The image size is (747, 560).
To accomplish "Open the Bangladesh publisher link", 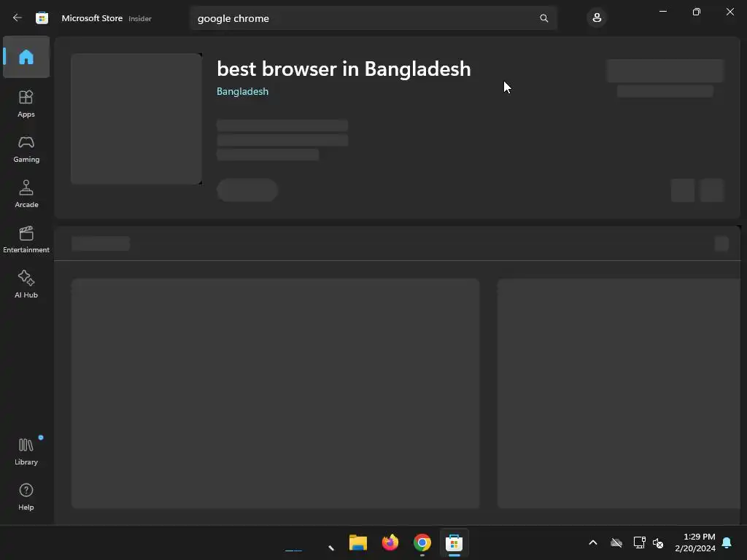I will [242, 91].
